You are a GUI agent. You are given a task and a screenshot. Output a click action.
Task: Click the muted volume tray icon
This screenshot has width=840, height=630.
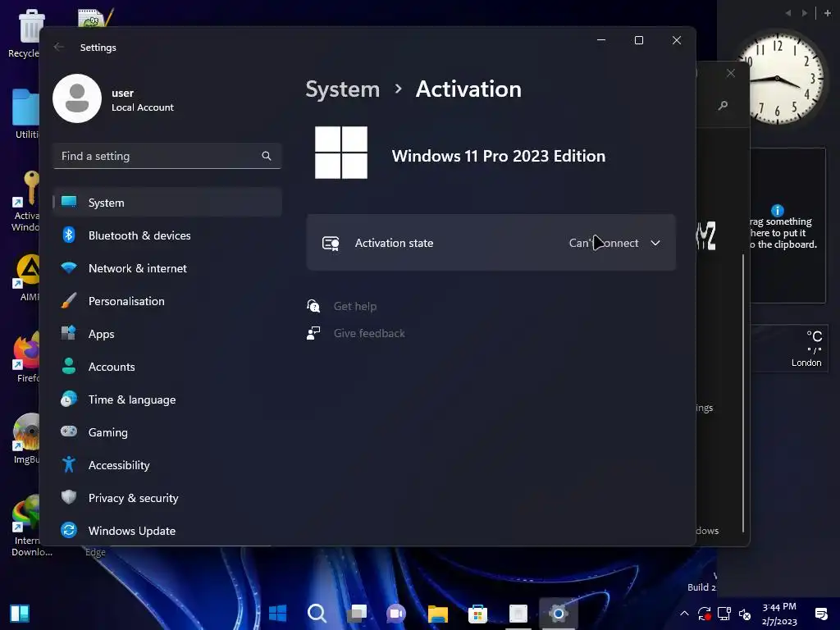745,614
